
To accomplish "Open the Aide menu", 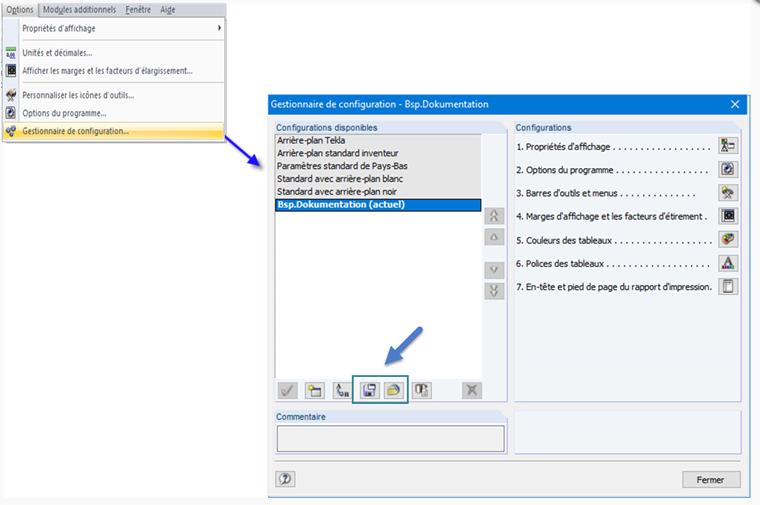I will click(x=168, y=10).
